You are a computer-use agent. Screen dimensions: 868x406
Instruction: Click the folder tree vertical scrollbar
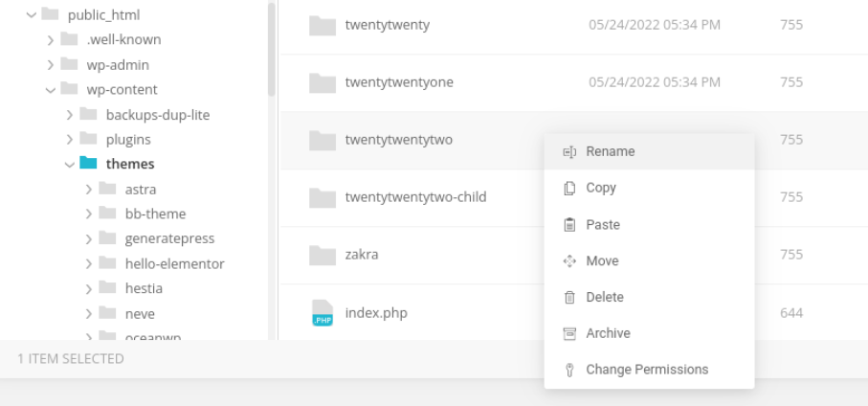point(271,50)
